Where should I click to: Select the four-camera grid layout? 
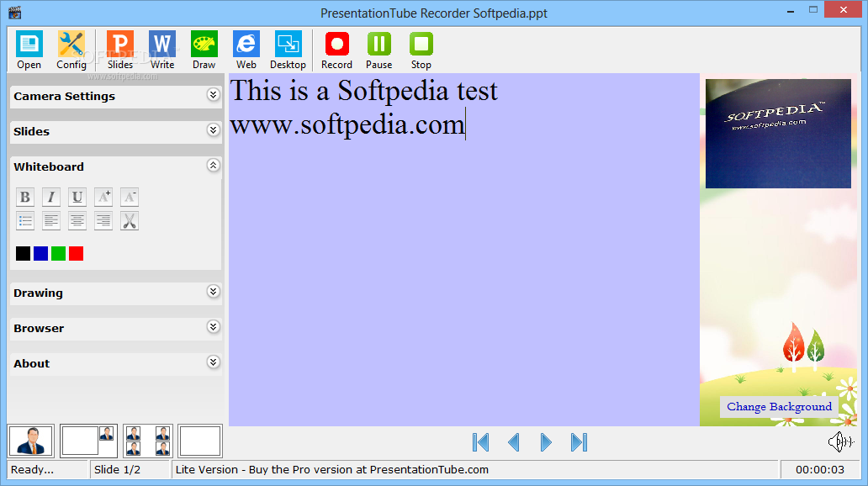coord(148,441)
